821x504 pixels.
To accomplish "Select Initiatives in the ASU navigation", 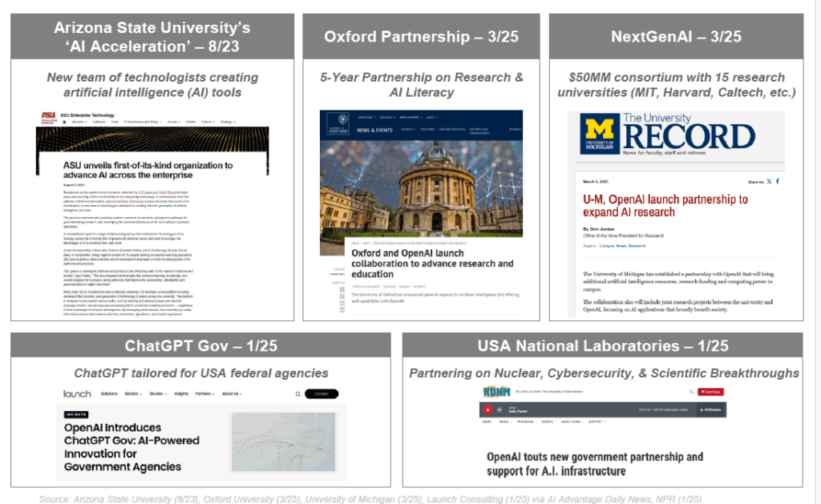I will coord(99,122).
